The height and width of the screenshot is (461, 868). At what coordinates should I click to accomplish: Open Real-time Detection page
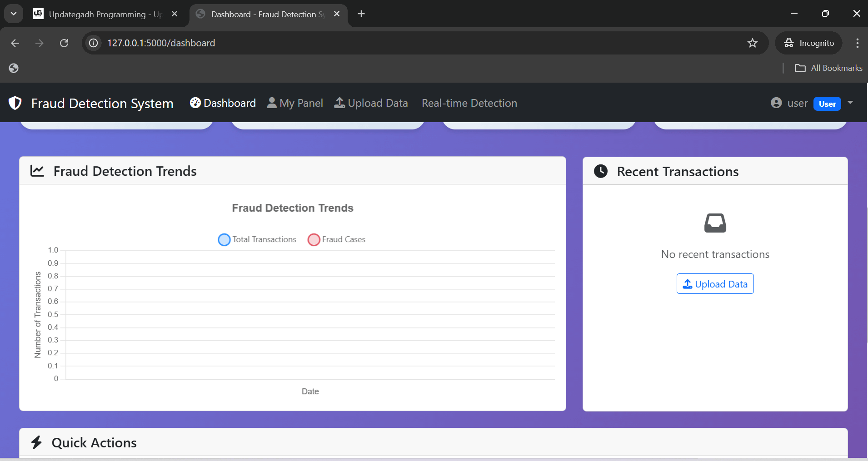(x=469, y=103)
